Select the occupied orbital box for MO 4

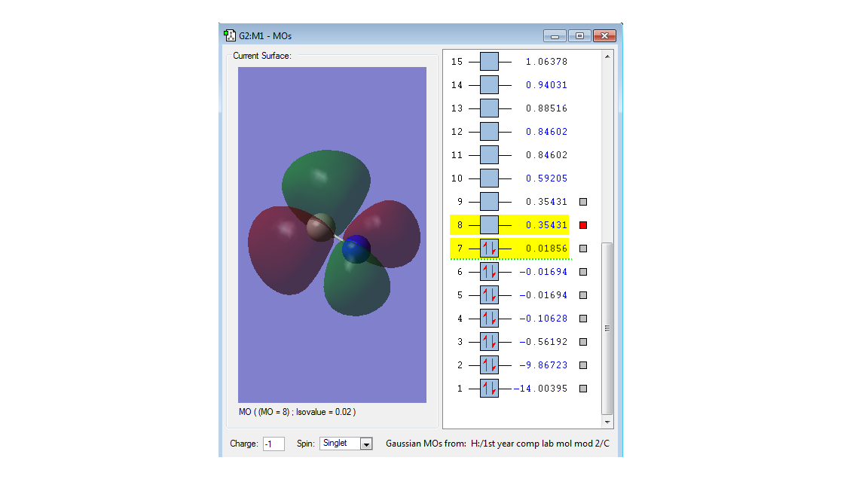pyautogui.click(x=489, y=318)
